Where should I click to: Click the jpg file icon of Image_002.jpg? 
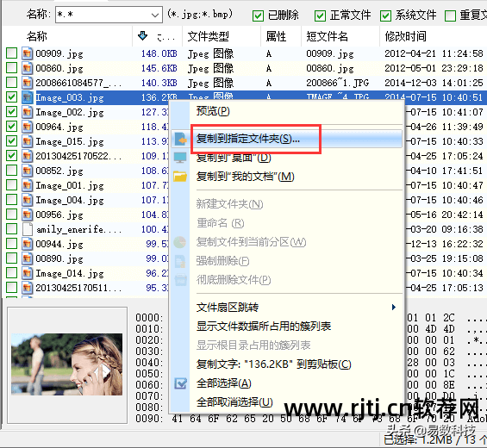28,112
